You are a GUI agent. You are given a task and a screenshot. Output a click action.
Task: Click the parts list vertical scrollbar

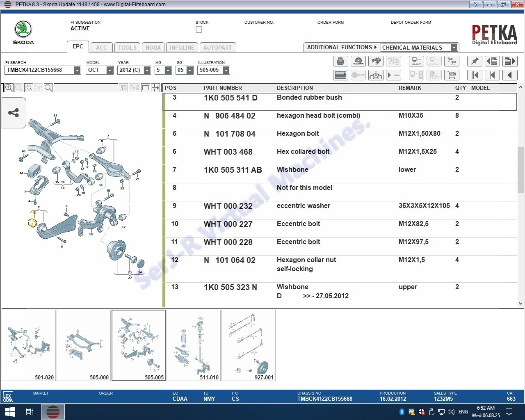point(520,164)
